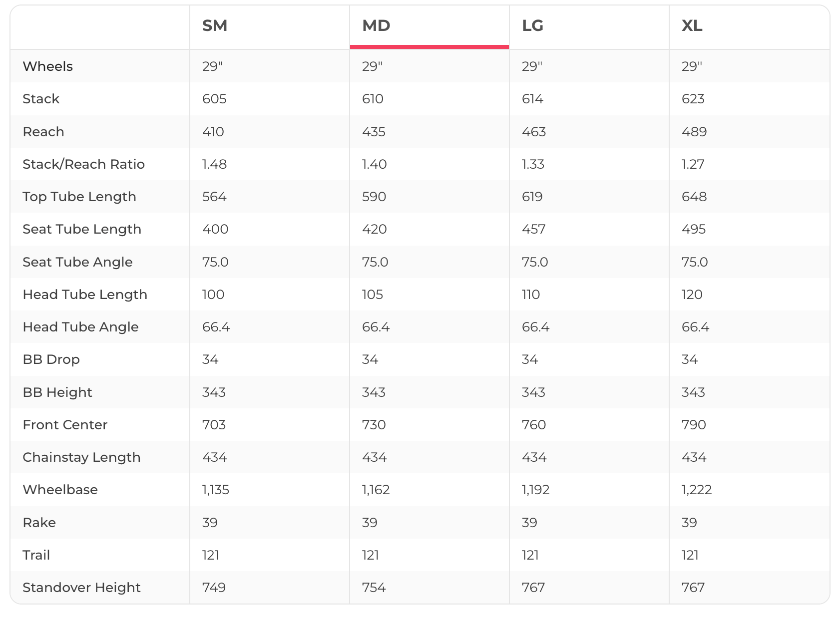Select the SM size column header

pyautogui.click(x=215, y=25)
